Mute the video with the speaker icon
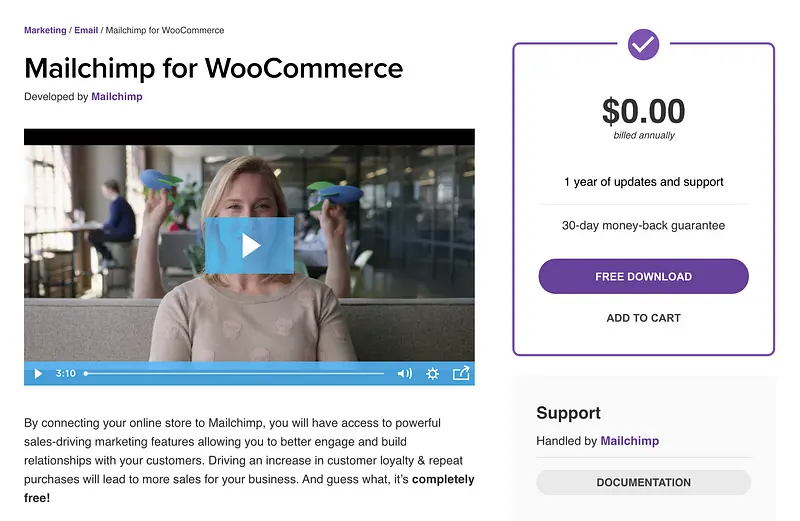The height and width of the screenshot is (521, 800). click(x=405, y=374)
